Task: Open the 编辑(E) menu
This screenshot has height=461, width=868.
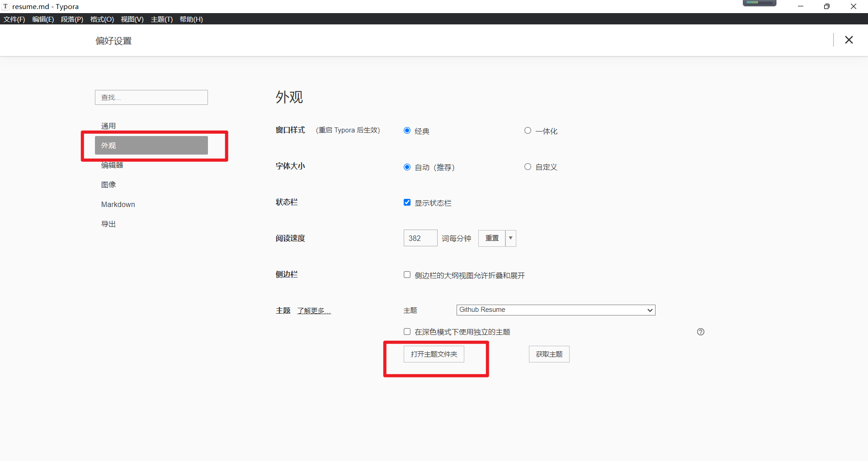Action: (x=43, y=19)
